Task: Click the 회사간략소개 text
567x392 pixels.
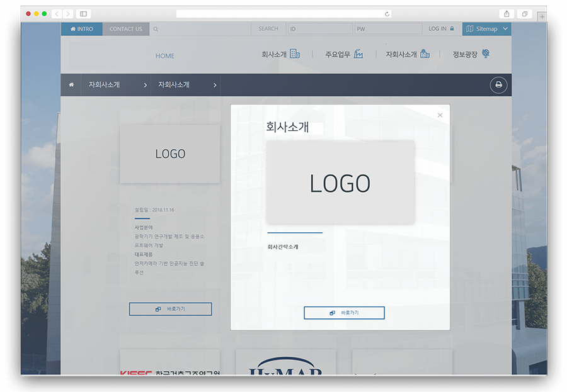Action: (283, 247)
